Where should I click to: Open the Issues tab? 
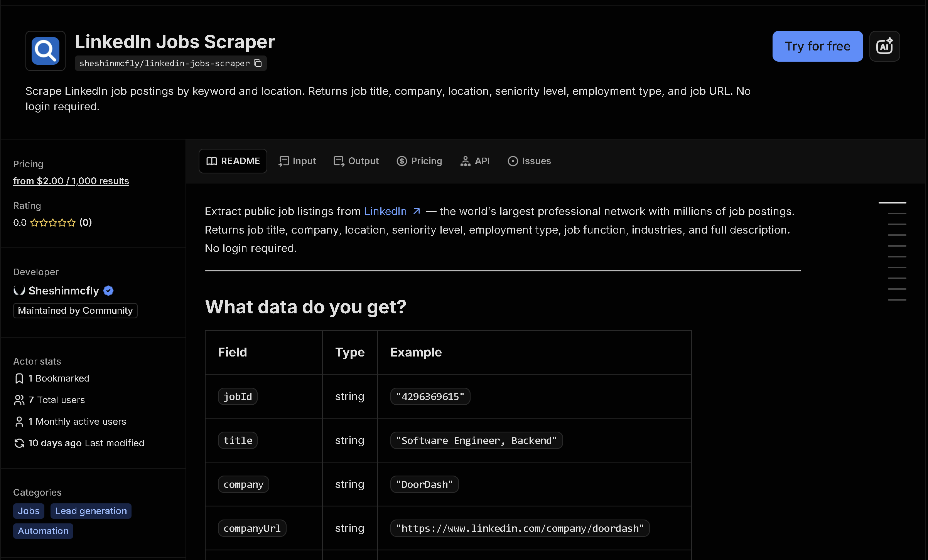click(x=529, y=161)
